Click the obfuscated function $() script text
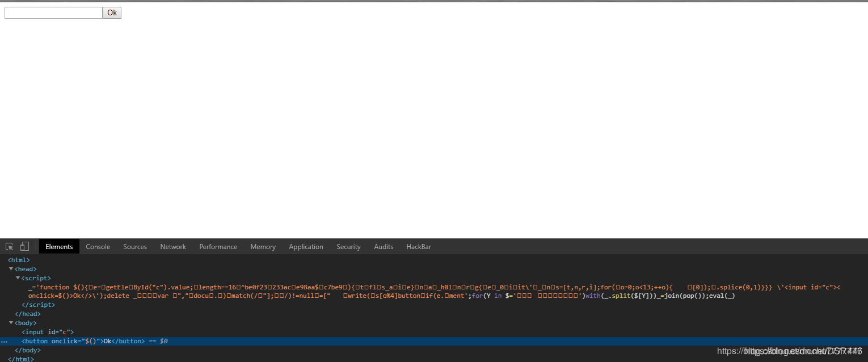This screenshot has height=362, width=868. (x=434, y=291)
